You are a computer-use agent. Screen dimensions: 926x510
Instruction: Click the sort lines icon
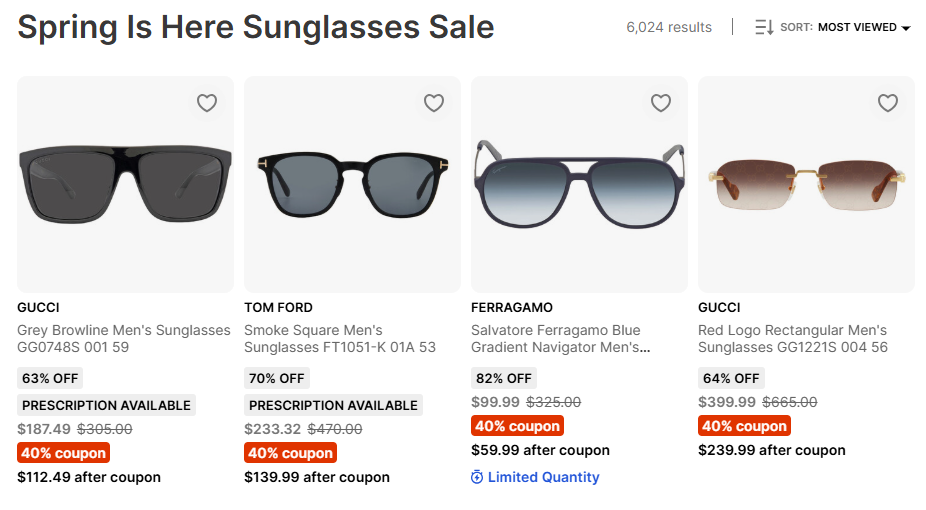[764, 27]
